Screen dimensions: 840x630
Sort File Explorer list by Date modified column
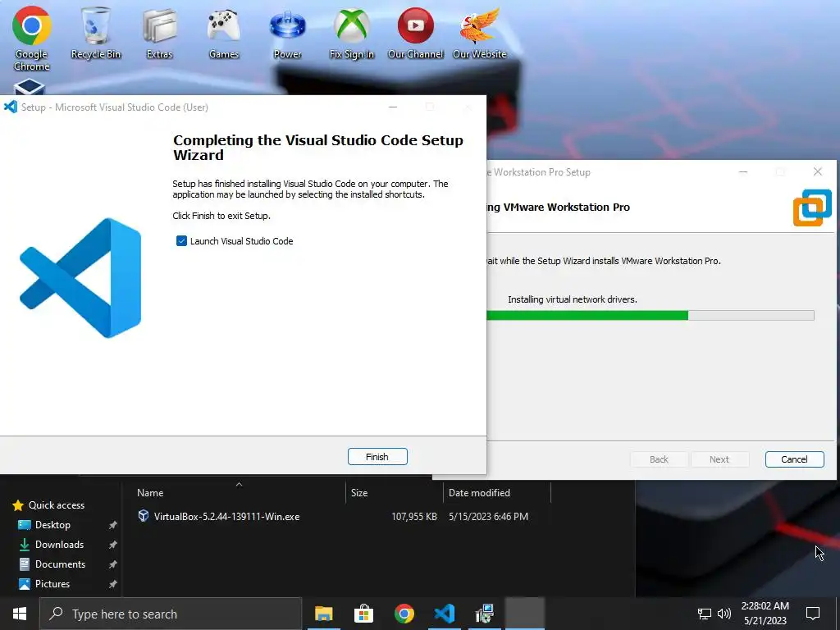pos(479,493)
